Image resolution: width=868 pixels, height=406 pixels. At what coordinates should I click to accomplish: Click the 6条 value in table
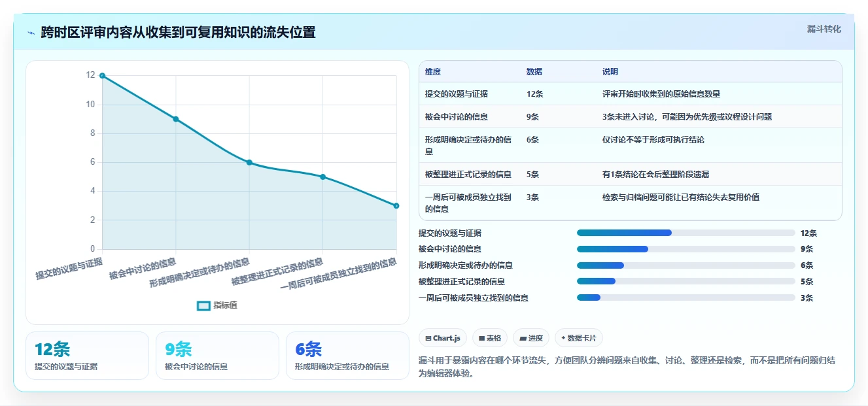533,140
